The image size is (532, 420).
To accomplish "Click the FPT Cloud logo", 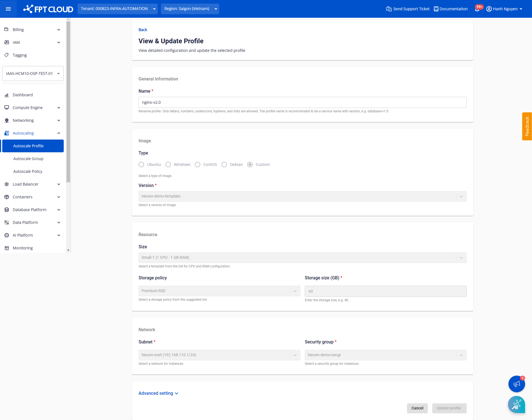I will [48, 9].
